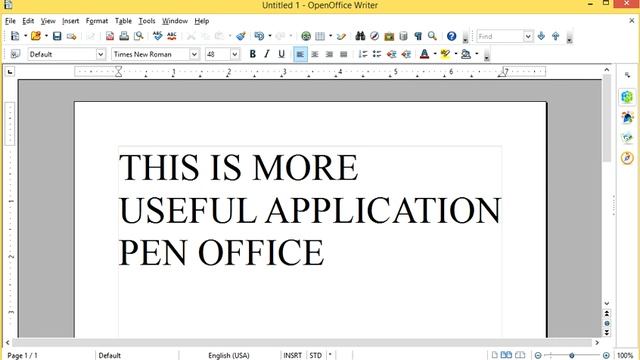
Task: Open the Zoom magnifier icon
Action: click(x=432, y=36)
